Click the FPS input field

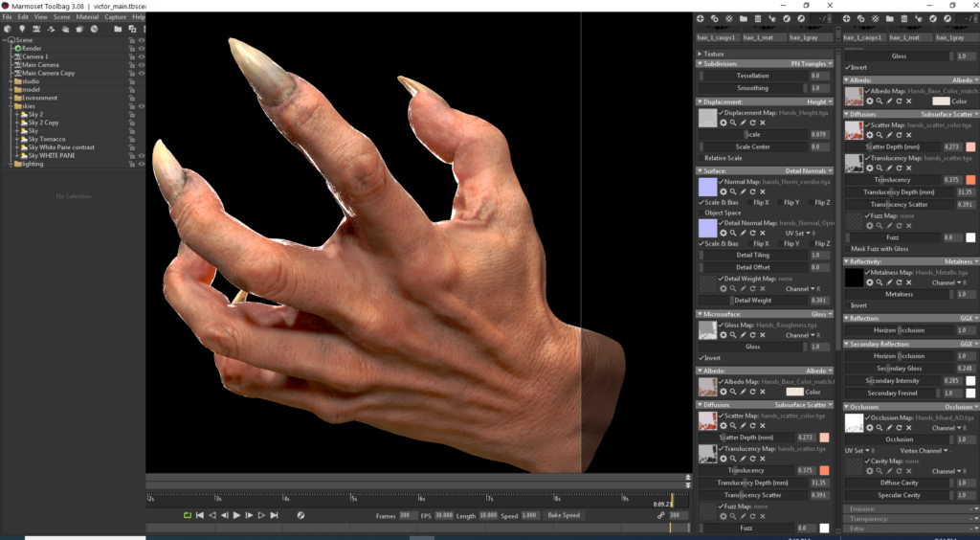(x=444, y=516)
